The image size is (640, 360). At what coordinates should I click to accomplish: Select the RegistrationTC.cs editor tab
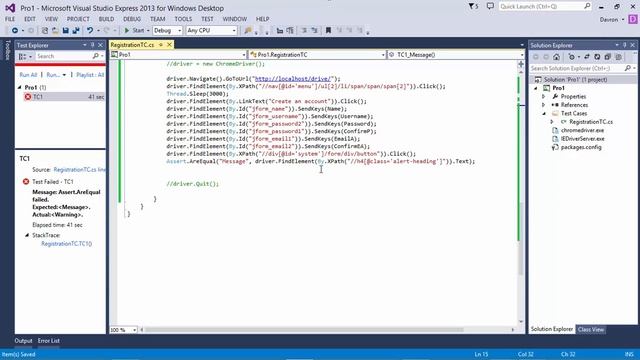(x=132, y=45)
